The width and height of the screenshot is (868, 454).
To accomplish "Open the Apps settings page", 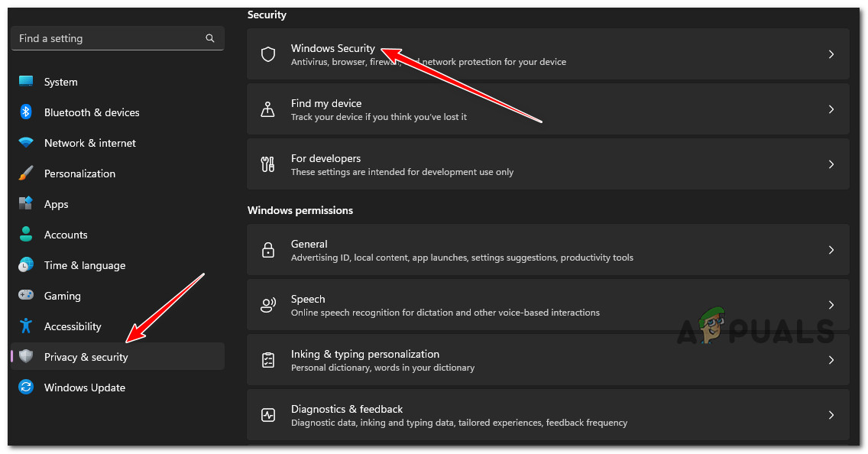I will point(57,204).
